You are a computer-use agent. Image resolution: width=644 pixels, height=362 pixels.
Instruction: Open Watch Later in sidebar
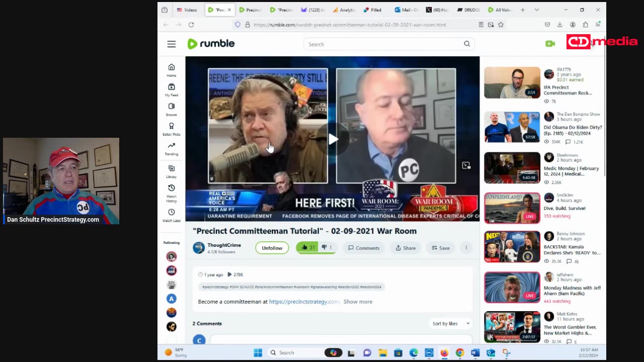point(172,215)
